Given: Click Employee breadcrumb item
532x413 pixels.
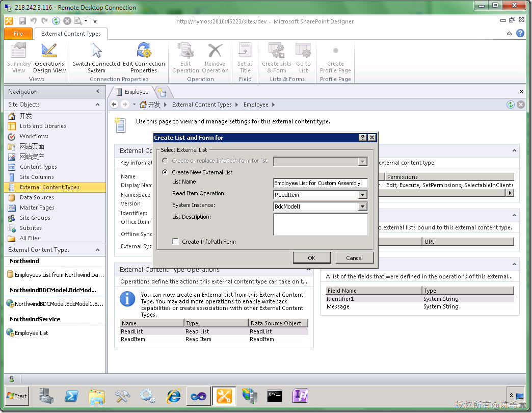Looking at the screenshot, I should [256, 105].
